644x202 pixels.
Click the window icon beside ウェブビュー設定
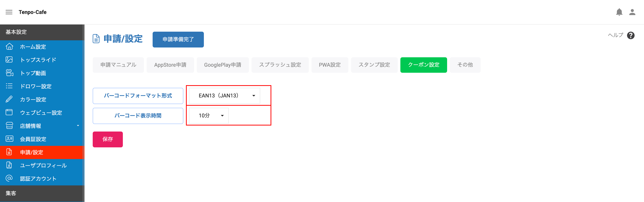pos(9,112)
